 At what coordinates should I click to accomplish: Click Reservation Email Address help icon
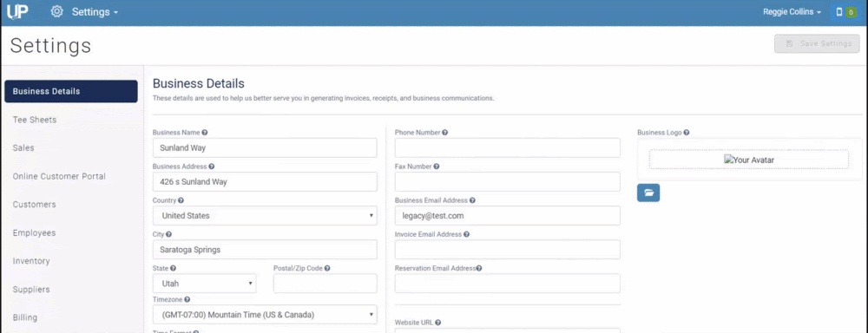pos(479,268)
